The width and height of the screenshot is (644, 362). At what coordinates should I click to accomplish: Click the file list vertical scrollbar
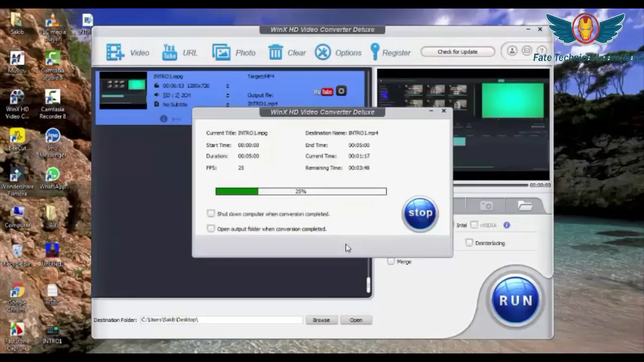368,285
